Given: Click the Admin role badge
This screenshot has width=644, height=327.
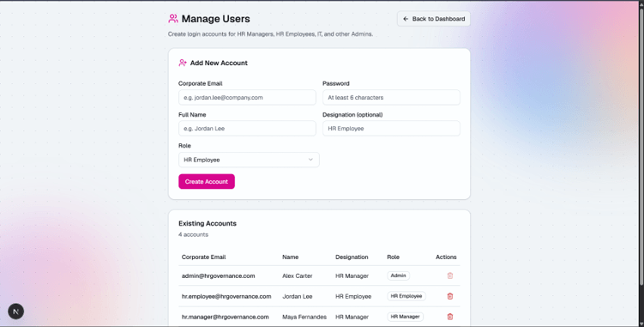Looking at the screenshot, I should point(398,276).
